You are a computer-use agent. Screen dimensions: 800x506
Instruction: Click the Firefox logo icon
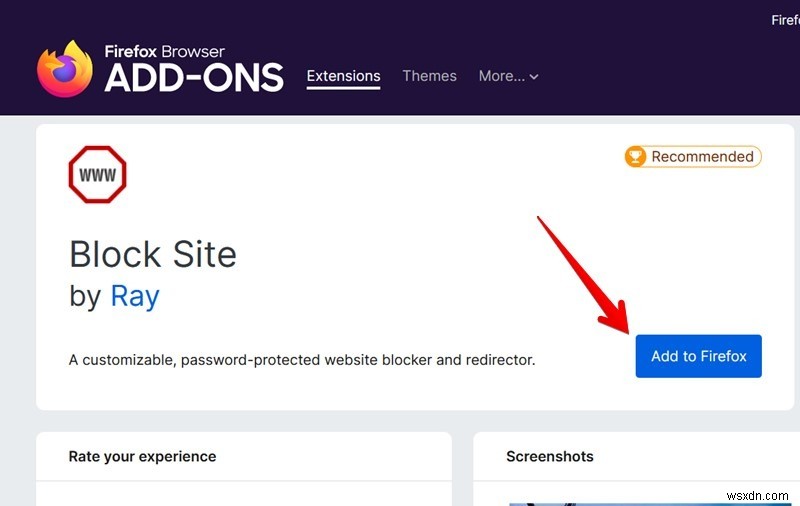point(64,69)
